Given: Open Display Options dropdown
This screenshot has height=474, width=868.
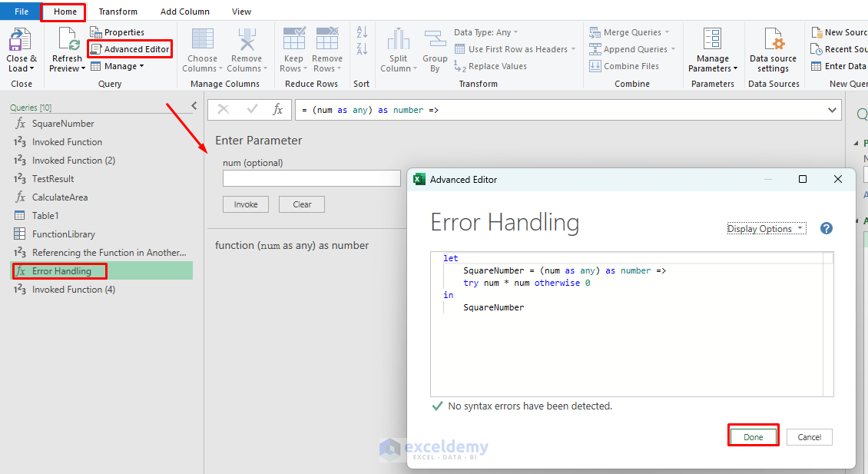Looking at the screenshot, I should (766, 228).
